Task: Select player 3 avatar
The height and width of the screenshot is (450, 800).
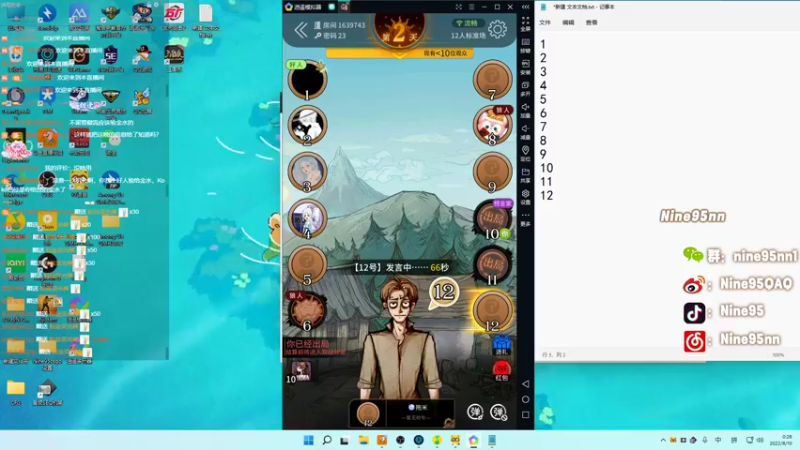Action: 307,172
